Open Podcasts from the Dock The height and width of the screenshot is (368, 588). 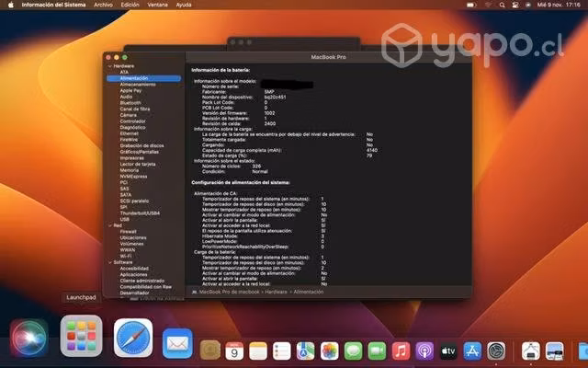click(x=424, y=351)
